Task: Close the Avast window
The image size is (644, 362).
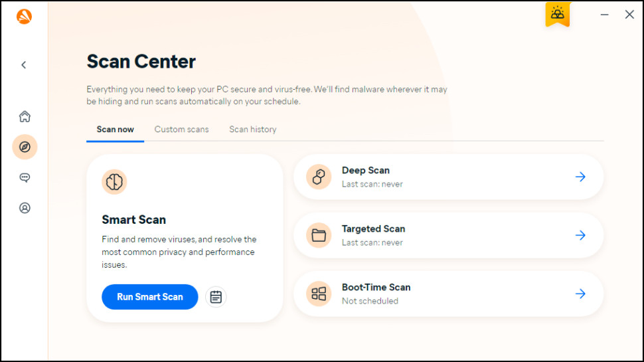Action: click(629, 15)
